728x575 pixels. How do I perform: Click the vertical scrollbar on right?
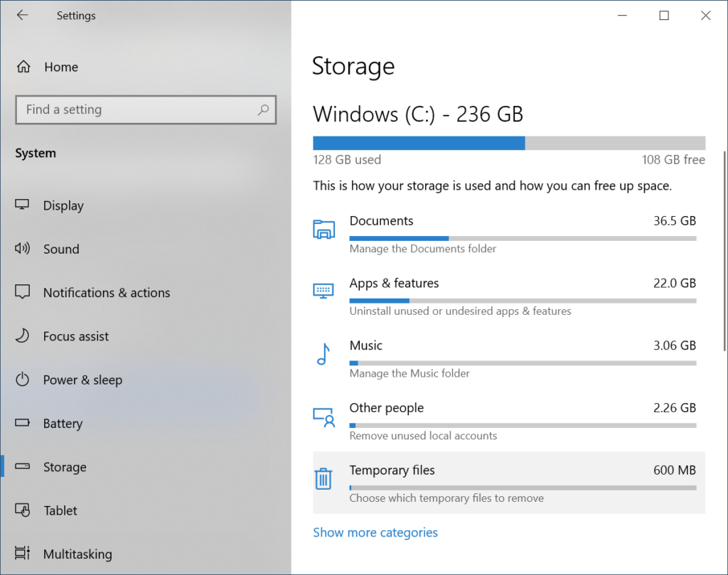[724, 251]
